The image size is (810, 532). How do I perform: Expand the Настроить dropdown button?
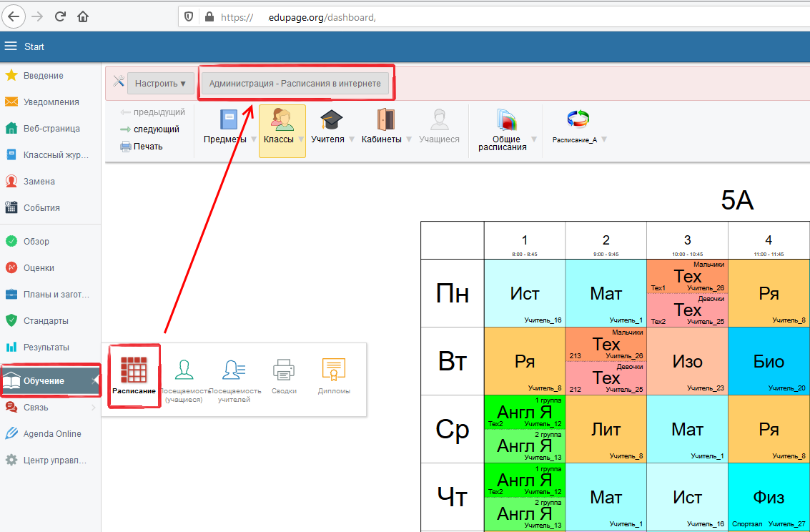point(160,84)
